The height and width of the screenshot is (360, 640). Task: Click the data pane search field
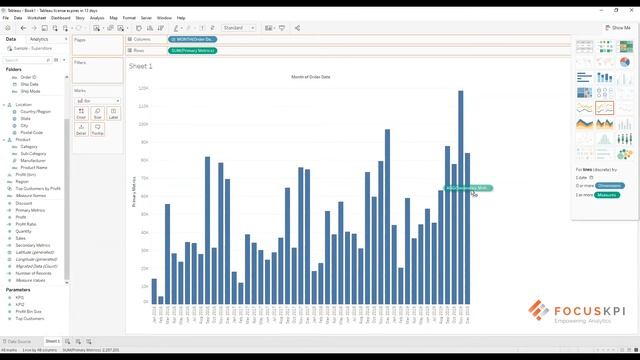tap(27, 60)
